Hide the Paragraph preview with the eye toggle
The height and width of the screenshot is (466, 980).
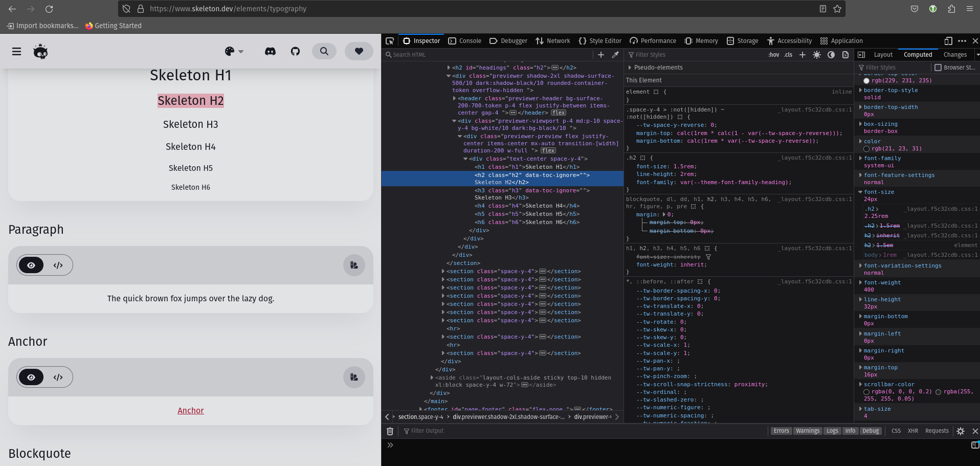pyautogui.click(x=31, y=265)
